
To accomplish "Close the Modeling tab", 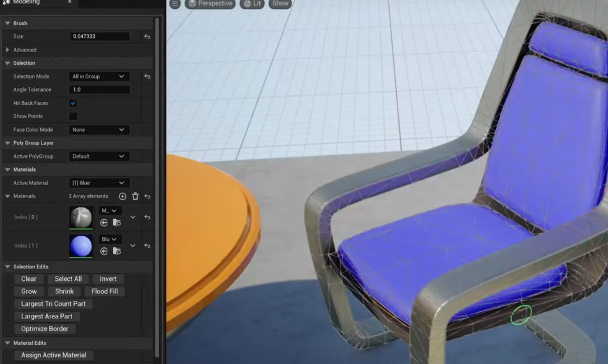I will pos(70,2).
